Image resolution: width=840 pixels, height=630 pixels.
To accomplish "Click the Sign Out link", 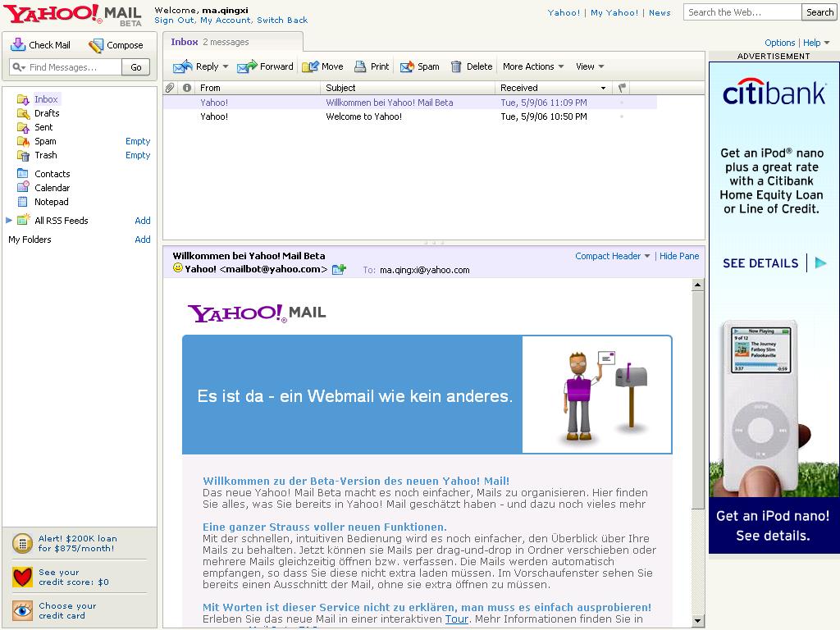I will 175,21.
